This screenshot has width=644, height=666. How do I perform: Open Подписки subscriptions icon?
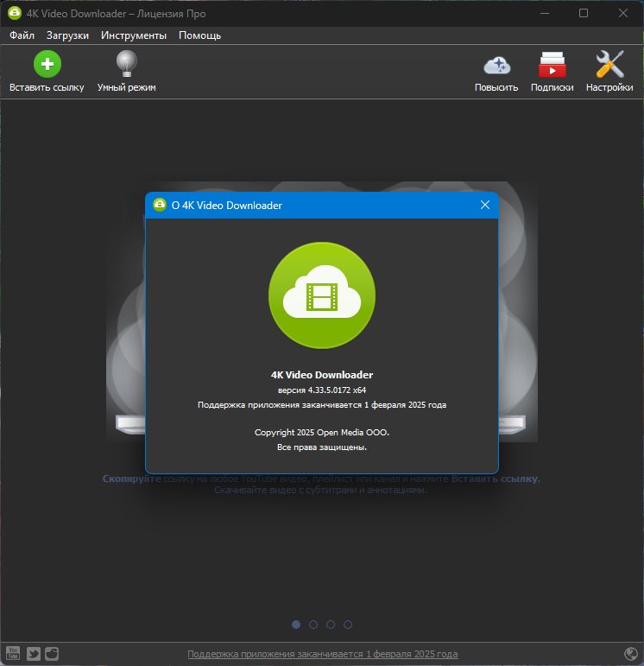(552, 65)
